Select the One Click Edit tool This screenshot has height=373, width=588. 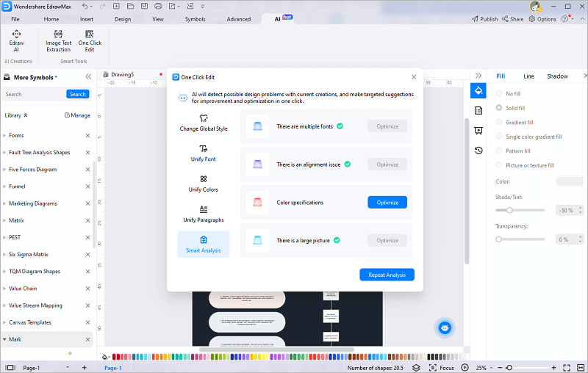tap(90, 40)
